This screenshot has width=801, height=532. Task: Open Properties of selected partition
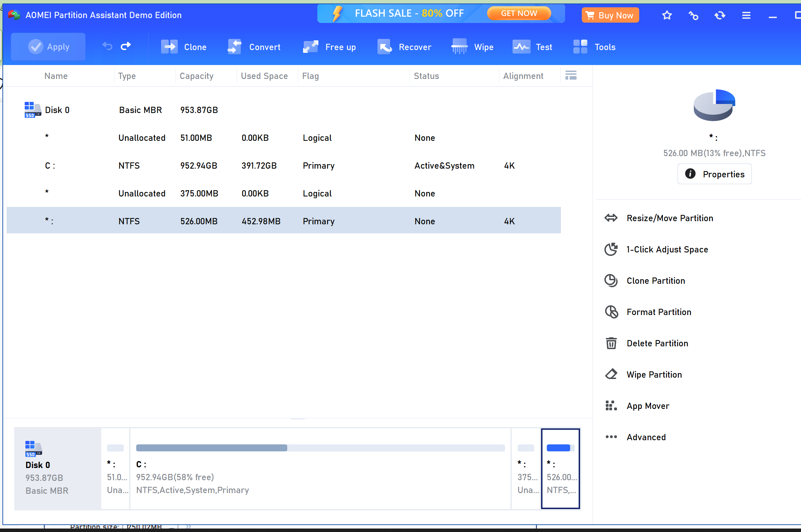pyautogui.click(x=715, y=174)
